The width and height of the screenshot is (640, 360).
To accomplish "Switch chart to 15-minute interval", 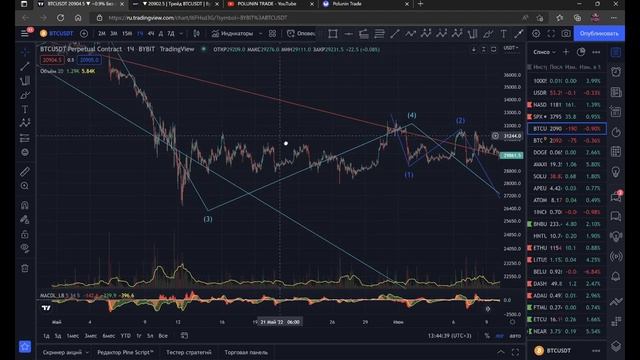I will [127, 33].
